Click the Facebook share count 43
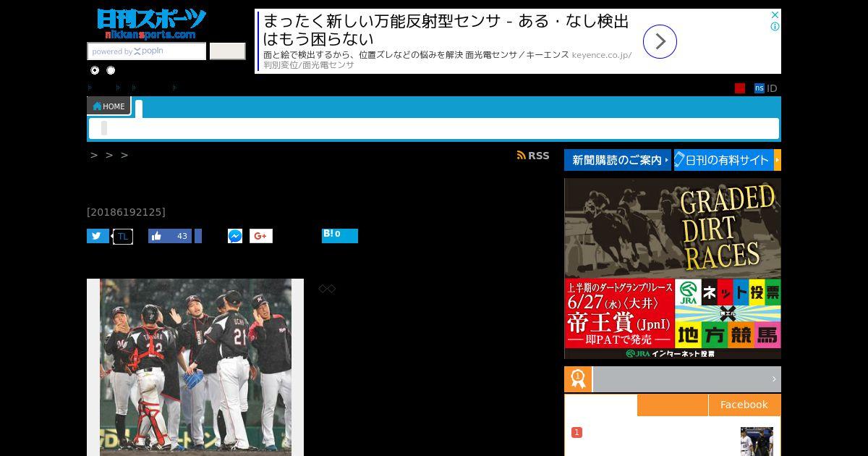Image resolution: width=868 pixels, height=456 pixels. (182, 236)
